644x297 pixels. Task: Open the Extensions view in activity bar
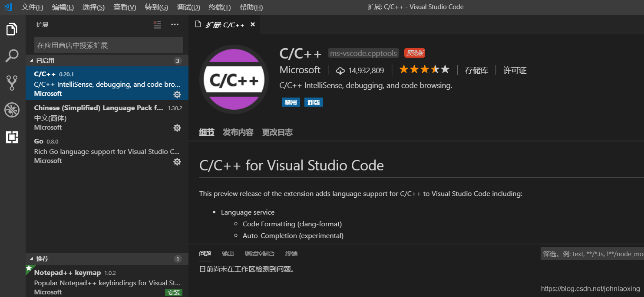pos(12,137)
